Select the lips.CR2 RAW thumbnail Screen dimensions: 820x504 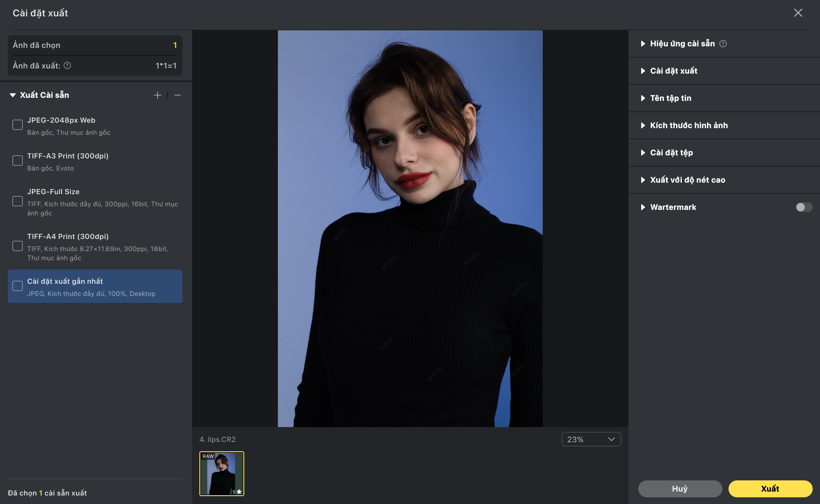pos(222,474)
